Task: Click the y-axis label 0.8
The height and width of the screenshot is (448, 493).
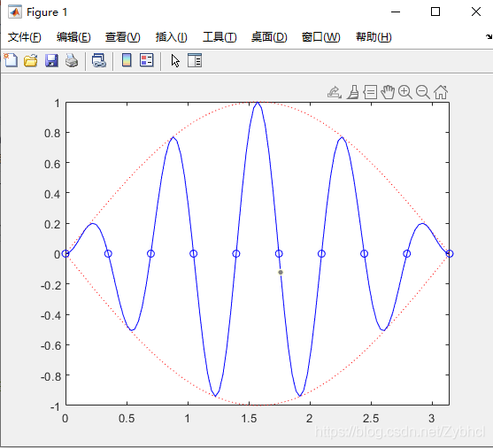Action: (x=52, y=133)
